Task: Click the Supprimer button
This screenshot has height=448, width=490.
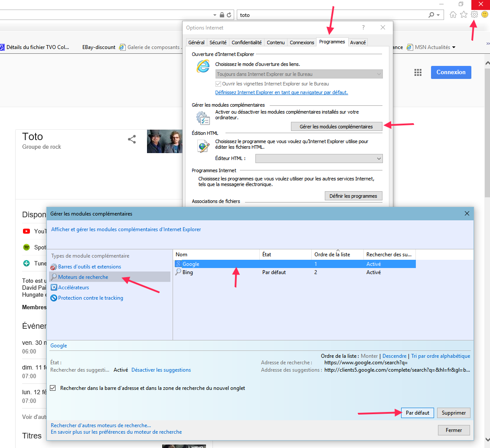Action: tap(454, 413)
